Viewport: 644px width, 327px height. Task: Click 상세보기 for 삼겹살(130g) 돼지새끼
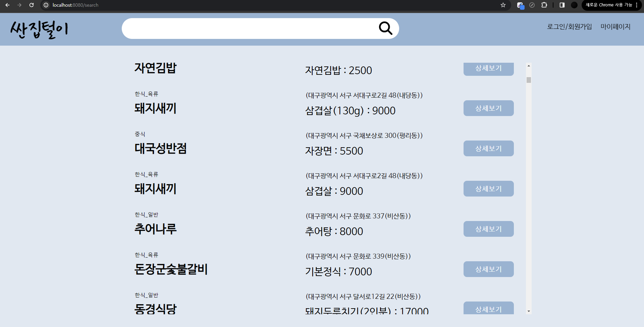click(489, 108)
